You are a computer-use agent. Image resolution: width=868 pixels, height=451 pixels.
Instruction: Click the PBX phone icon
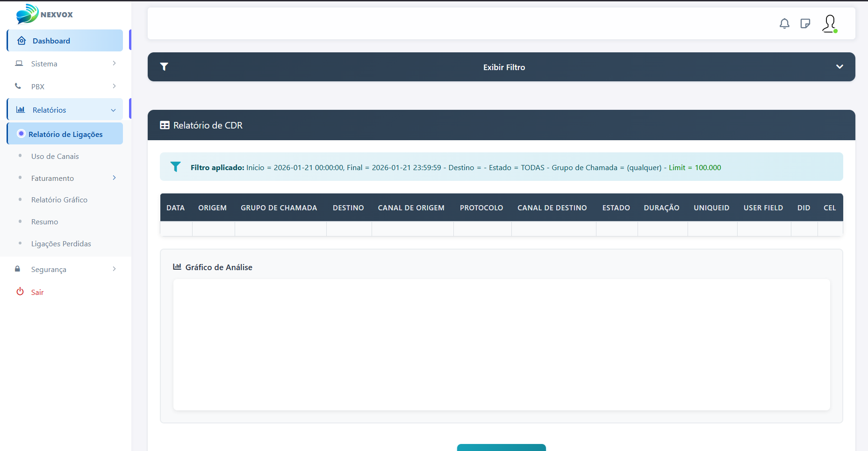pos(18,86)
